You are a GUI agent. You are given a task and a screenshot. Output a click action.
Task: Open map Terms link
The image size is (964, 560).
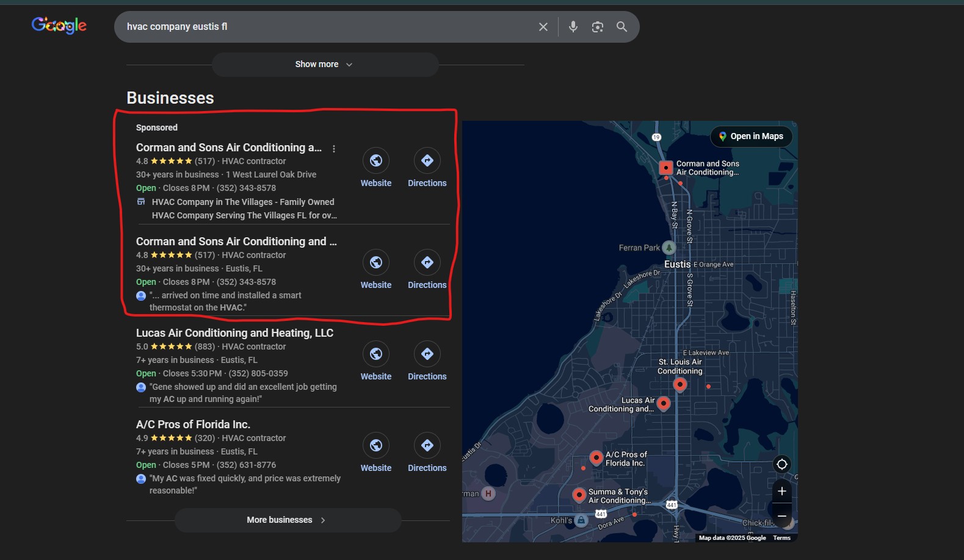point(781,538)
